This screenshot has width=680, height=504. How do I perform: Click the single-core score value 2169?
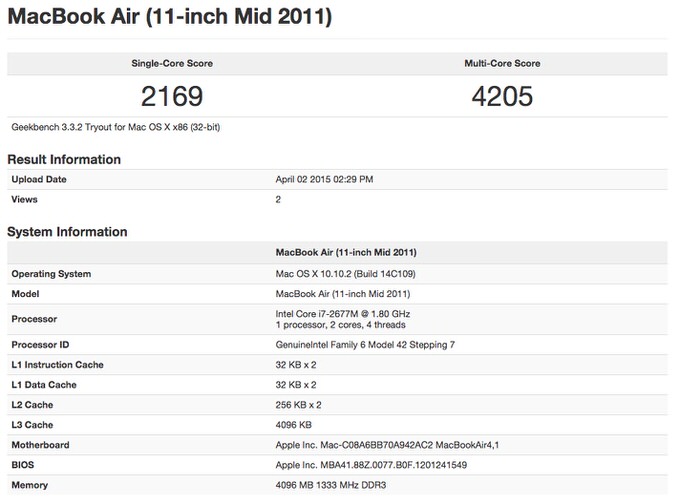point(172,96)
